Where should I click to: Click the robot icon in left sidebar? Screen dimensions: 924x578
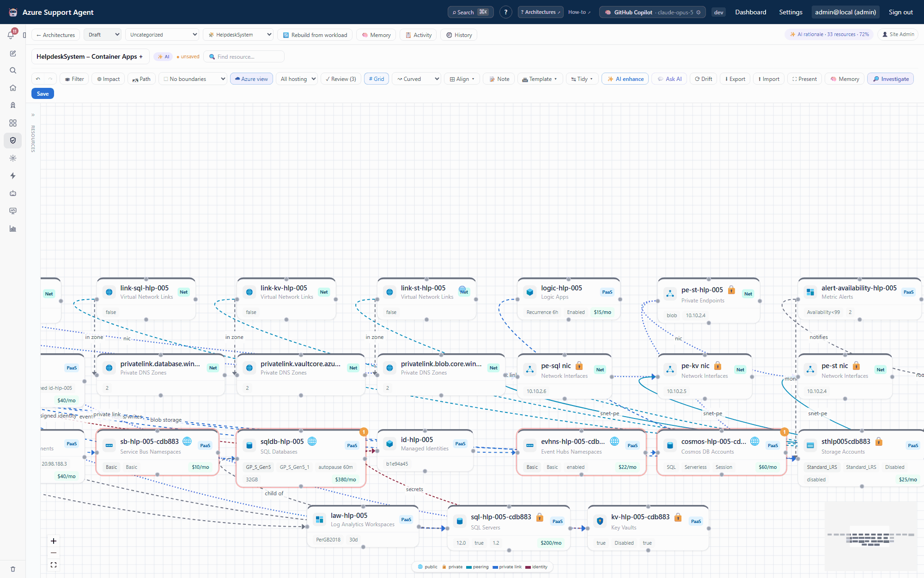[x=13, y=193]
